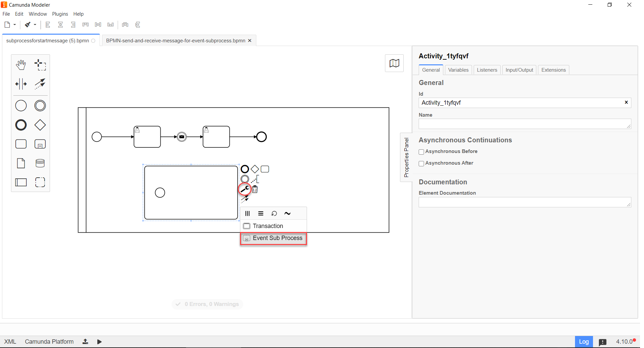This screenshot has height=348, width=644.
Task: Append gateway from context pad
Action: click(x=255, y=169)
